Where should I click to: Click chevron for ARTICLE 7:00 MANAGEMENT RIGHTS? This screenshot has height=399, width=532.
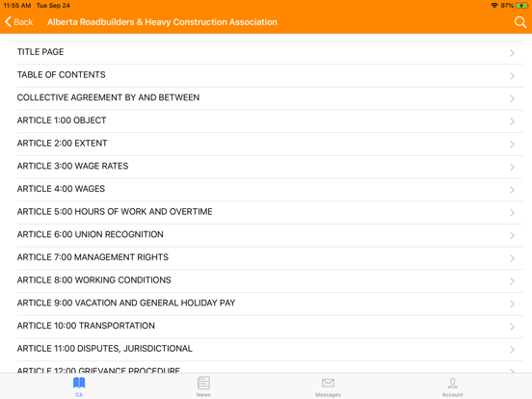(513, 258)
